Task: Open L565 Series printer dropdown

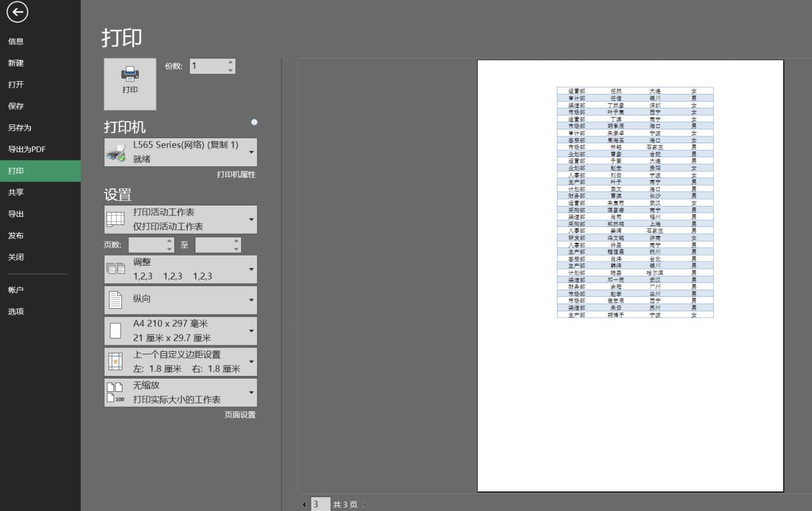Action: 181,152
